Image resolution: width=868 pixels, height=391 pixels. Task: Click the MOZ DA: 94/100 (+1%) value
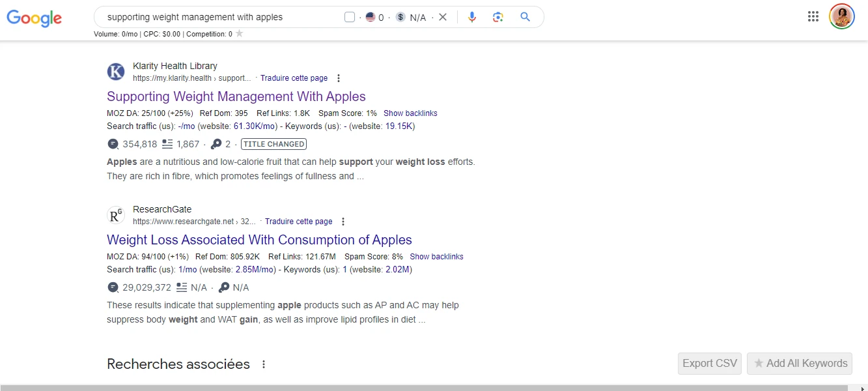pos(147,257)
